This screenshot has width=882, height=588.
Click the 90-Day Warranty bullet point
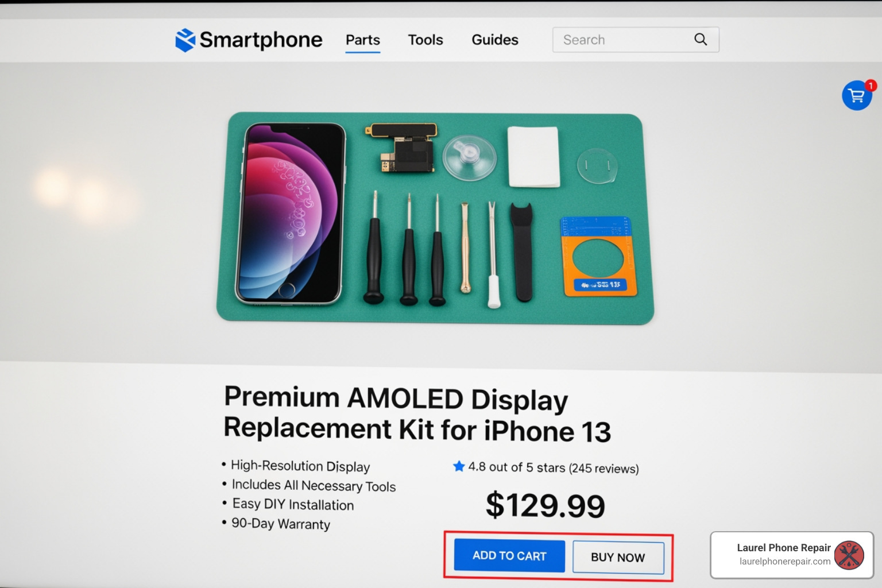pyautogui.click(x=280, y=524)
